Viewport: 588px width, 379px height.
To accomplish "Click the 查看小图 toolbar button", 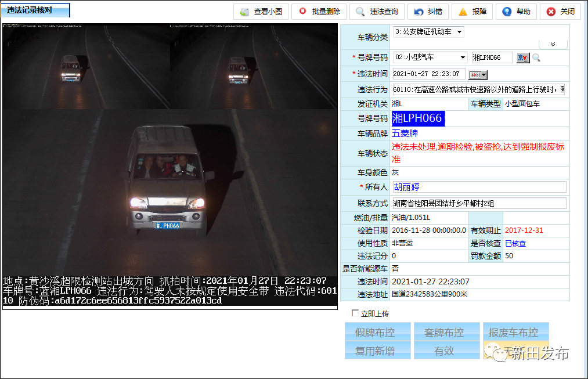I will point(261,12).
